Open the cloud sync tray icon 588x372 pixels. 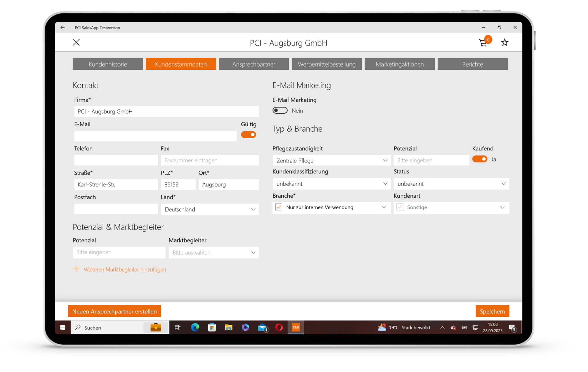[x=453, y=327]
